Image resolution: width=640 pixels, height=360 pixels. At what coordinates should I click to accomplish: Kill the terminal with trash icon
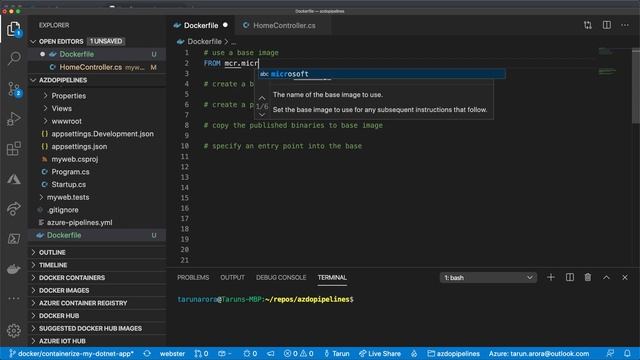click(x=588, y=278)
